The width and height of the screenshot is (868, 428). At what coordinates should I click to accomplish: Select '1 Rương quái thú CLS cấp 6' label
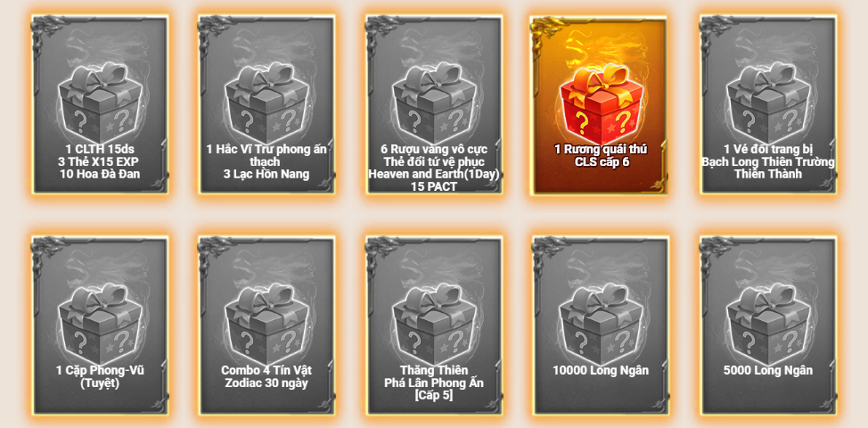[602, 155]
